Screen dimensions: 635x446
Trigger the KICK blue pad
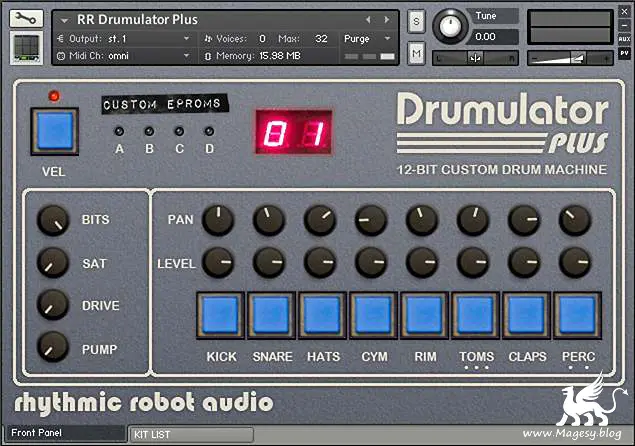pyautogui.click(x=221, y=315)
